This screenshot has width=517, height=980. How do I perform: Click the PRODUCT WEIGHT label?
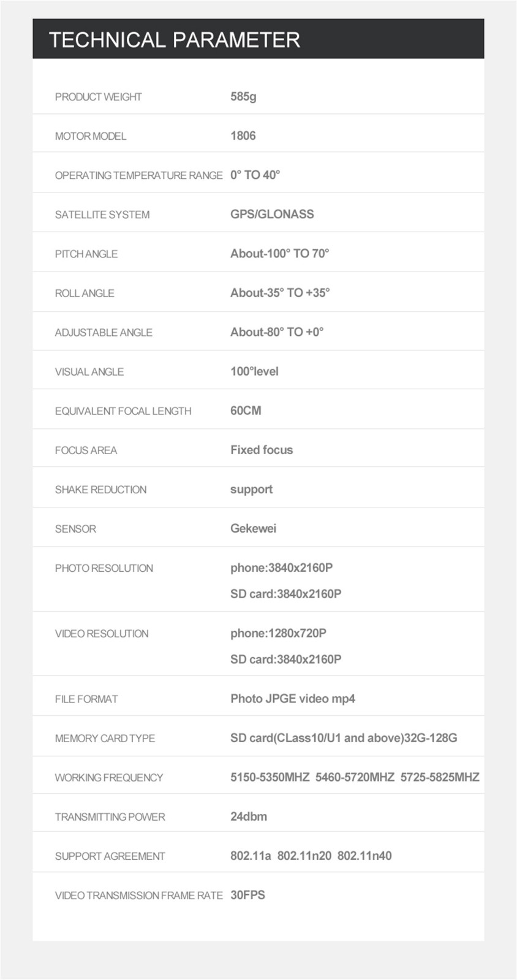[x=98, y=97]
